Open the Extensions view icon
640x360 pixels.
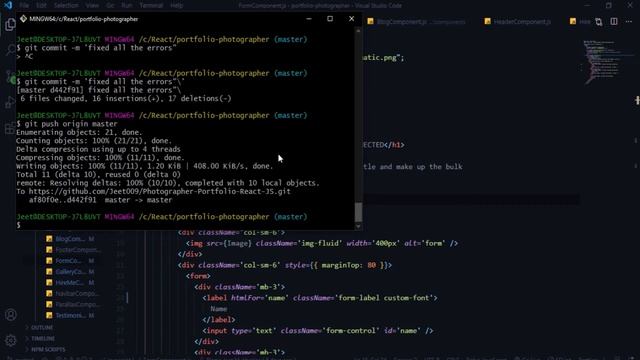pos(10,129)
